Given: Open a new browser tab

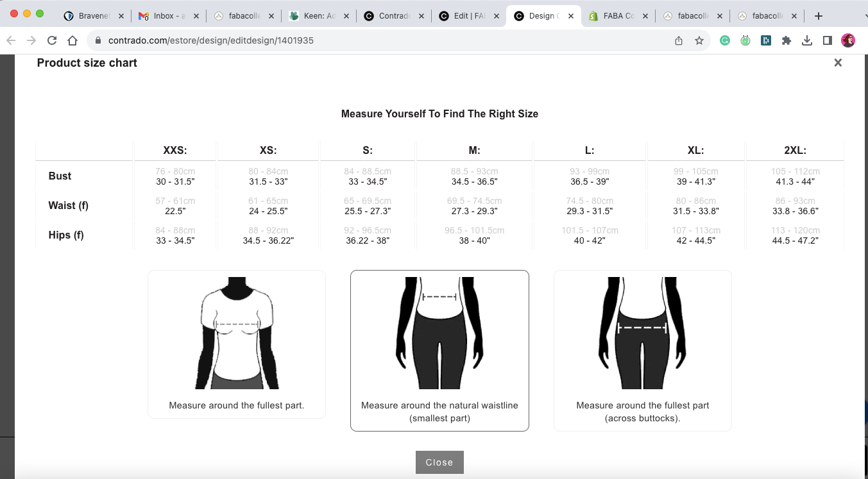Looking at the screenshot, I should coord(818,16).
